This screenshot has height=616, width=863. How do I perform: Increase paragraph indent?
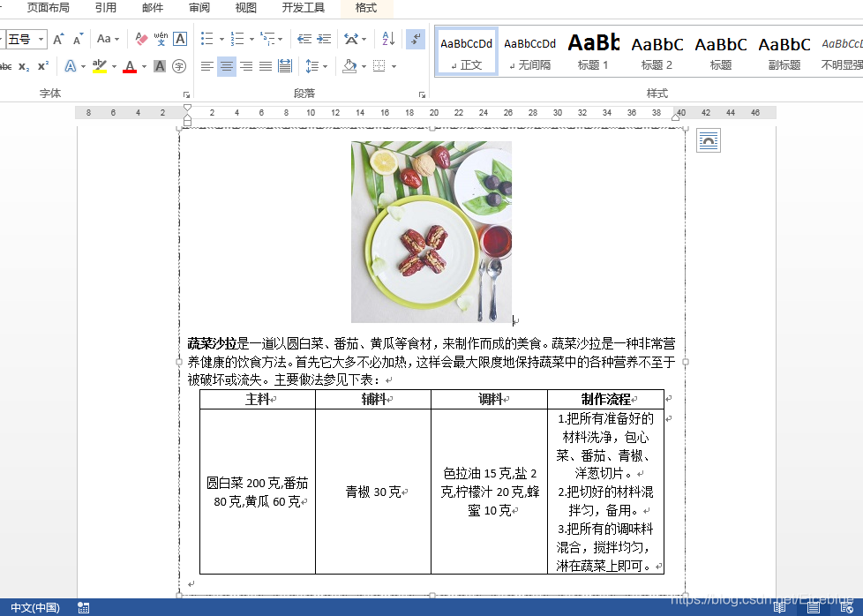pyautogui.click(x=324, y=39)
